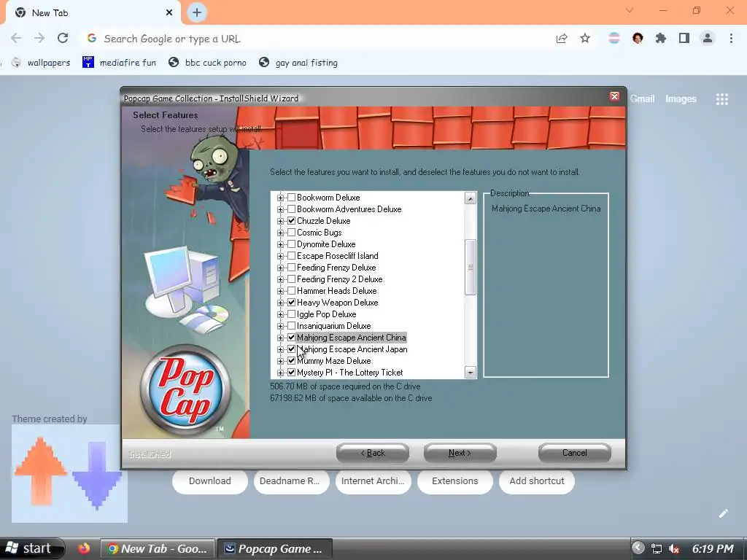Viewport: 747px width, 560px height.
Task: Close the New Tab browser tab
Action: pyautogui.click(x=169, y=13)
